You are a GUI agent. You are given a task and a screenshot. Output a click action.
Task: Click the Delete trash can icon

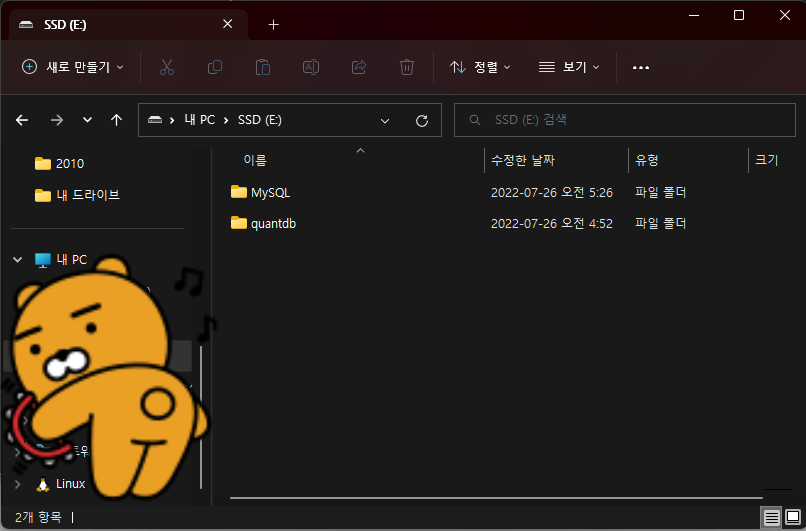407,67
